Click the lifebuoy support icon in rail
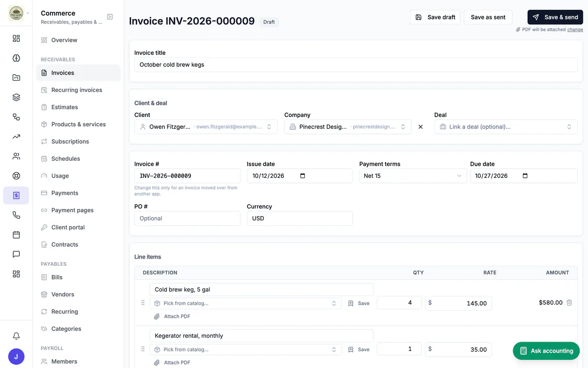Viewport: 588px width, 368px height. click(16, 176)
